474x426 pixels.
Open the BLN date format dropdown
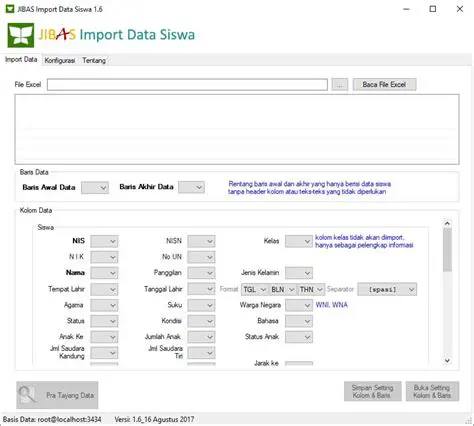coord(283,289)
